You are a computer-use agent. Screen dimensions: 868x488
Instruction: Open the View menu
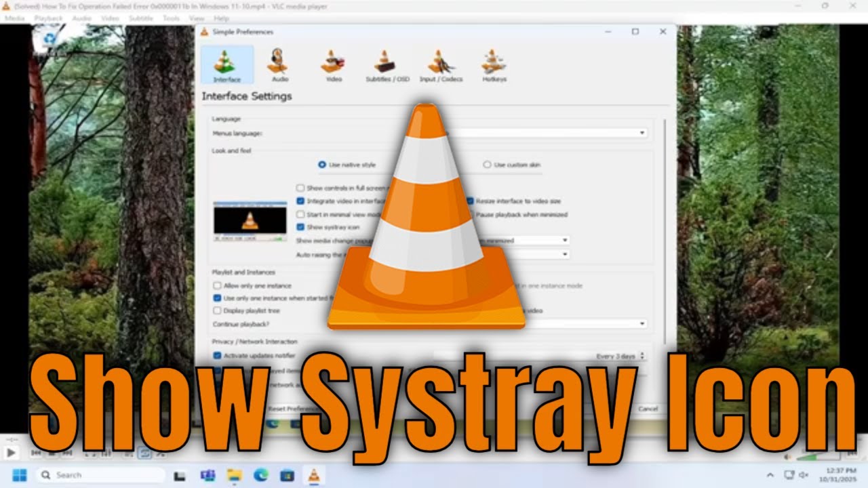[197, 18]
